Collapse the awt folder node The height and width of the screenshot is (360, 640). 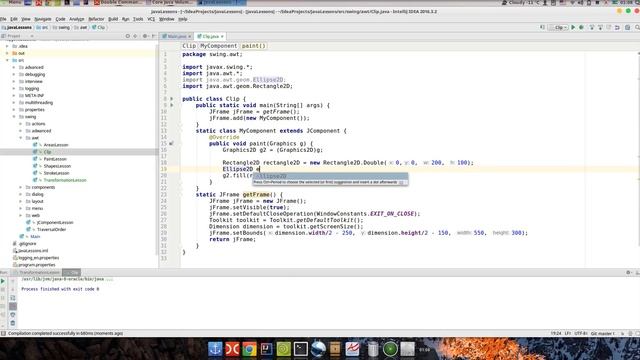click(21, 138)
